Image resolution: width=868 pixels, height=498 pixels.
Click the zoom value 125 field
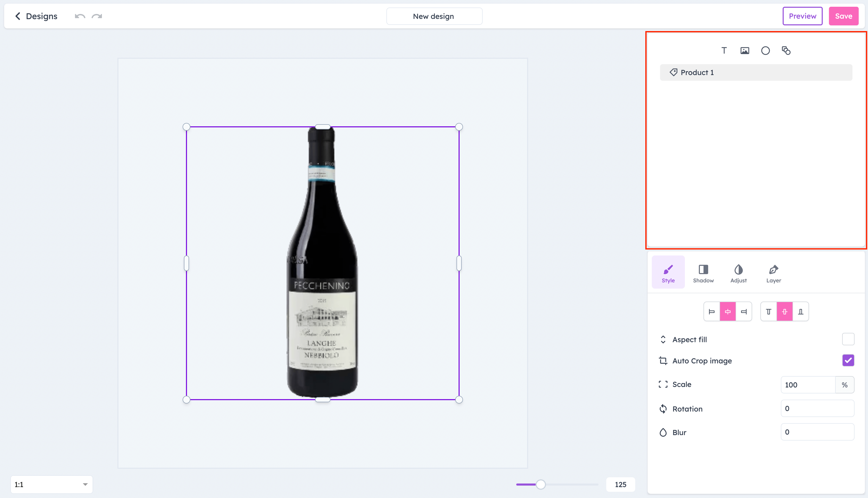pos(620,484)
